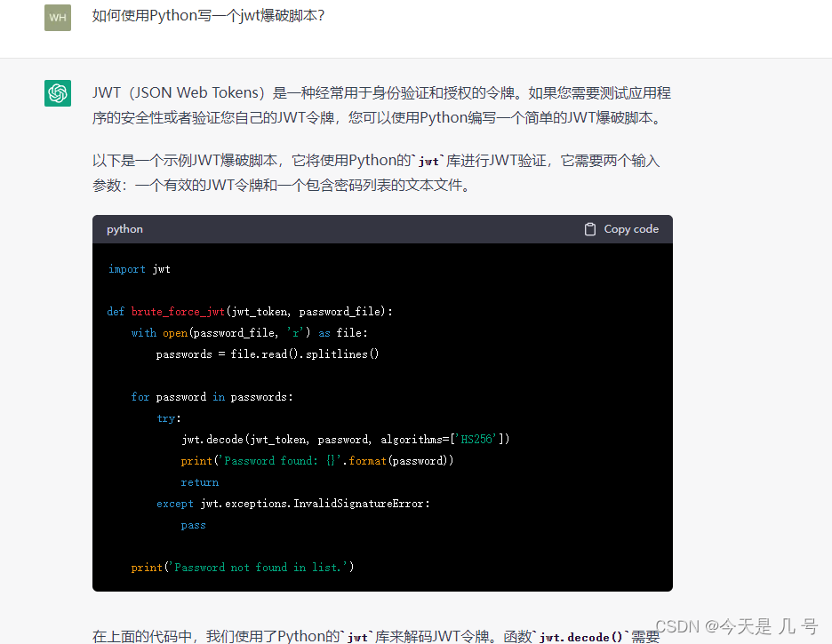Viewport: 832px width, 644px height.
Task: Click the function name brute_force_jwt
Action: pyautogui.click(x=178, y=311)
